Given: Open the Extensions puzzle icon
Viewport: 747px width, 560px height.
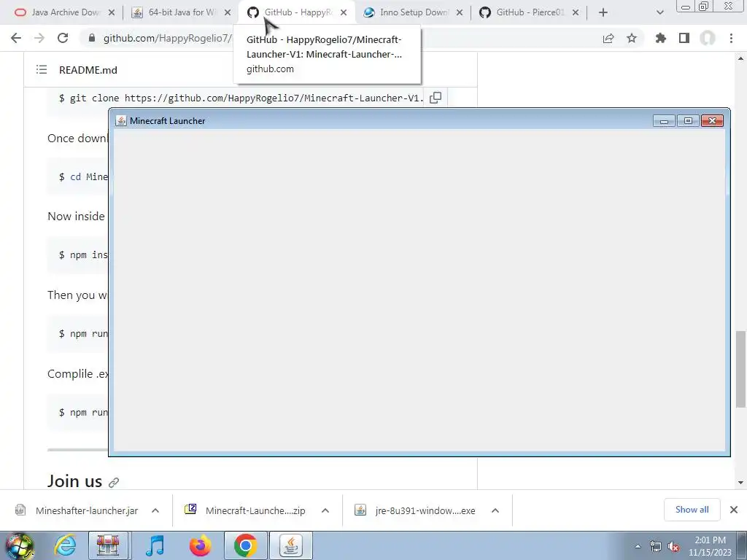Looking at the screenshot, I should [661, 38].
